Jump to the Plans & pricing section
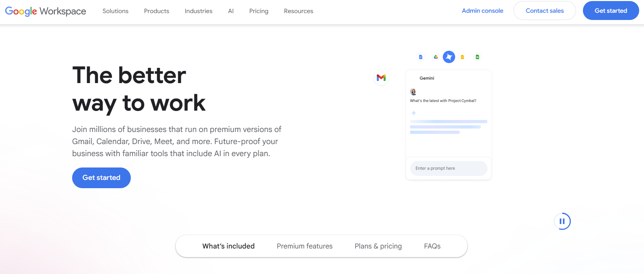 tap(378, 246)
